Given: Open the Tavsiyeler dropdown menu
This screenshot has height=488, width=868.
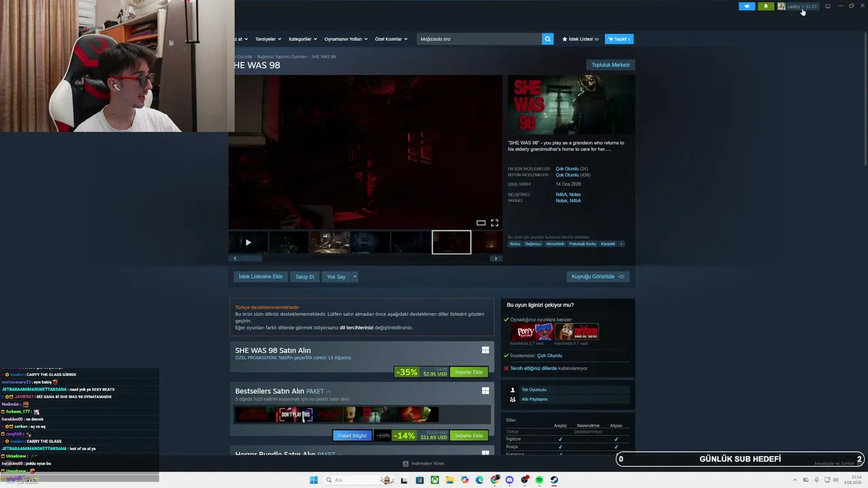Looking at the screenshot, I should (x=268, y=39).
